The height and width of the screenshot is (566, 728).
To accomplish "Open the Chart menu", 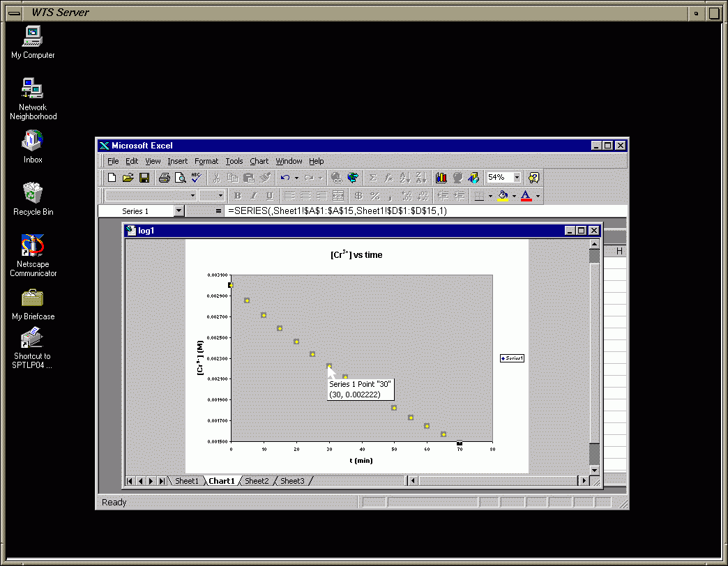I will (x=259, y=161).
